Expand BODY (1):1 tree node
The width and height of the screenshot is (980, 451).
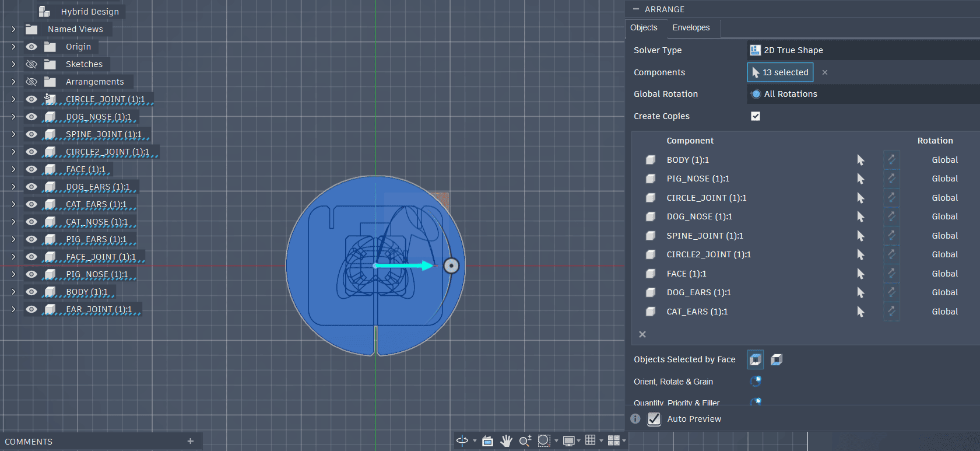(13, 292)
